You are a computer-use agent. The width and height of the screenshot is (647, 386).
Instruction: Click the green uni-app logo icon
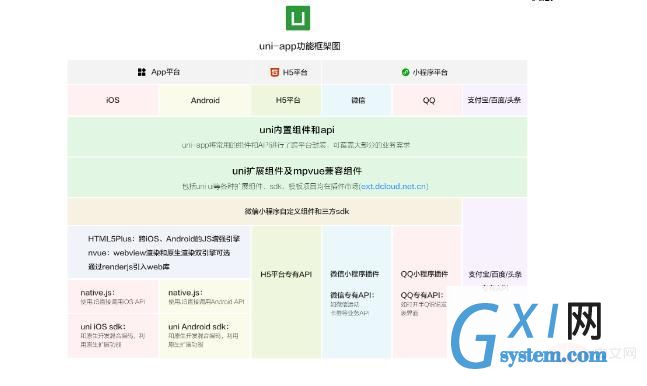[x=298, y=18]
